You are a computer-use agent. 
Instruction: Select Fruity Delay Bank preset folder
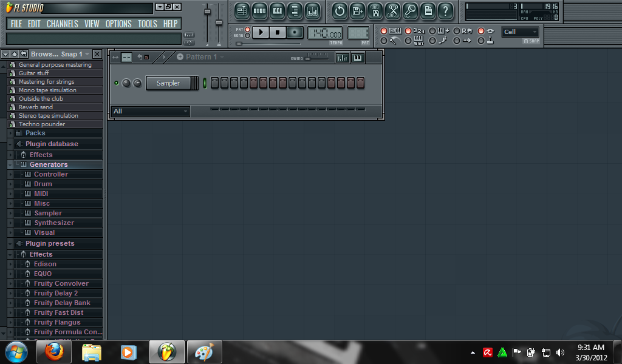(63, 303)
